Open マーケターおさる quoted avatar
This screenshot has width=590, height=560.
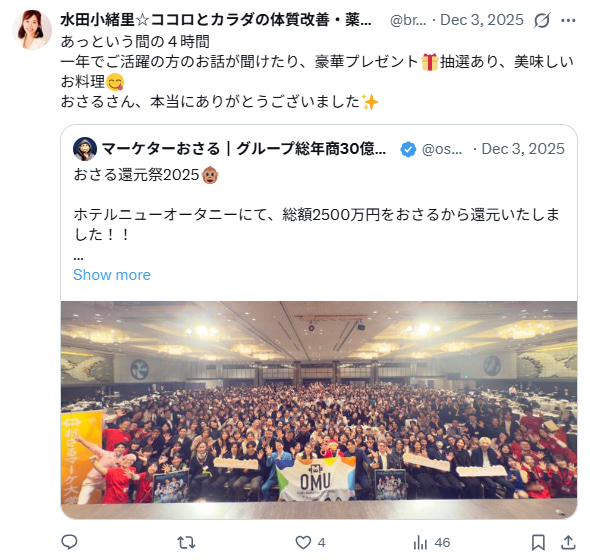tap(85, 149)
